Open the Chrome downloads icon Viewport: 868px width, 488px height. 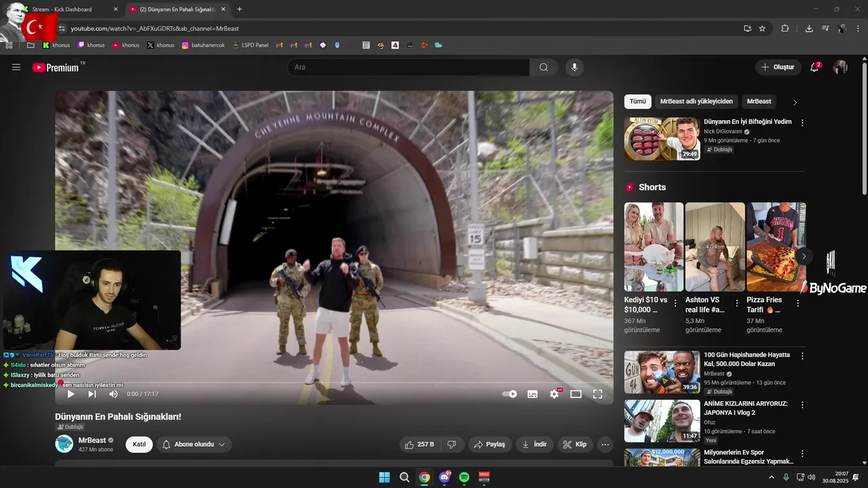(809, 28)
